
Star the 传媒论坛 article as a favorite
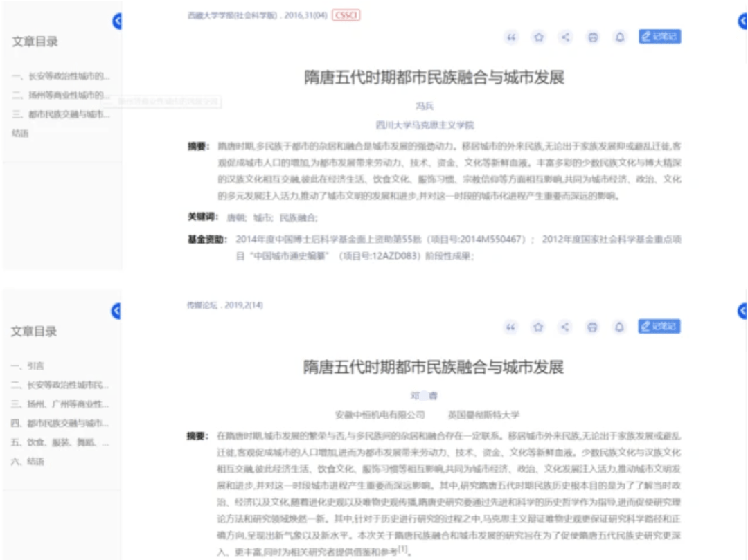click(x=538, y=327)
